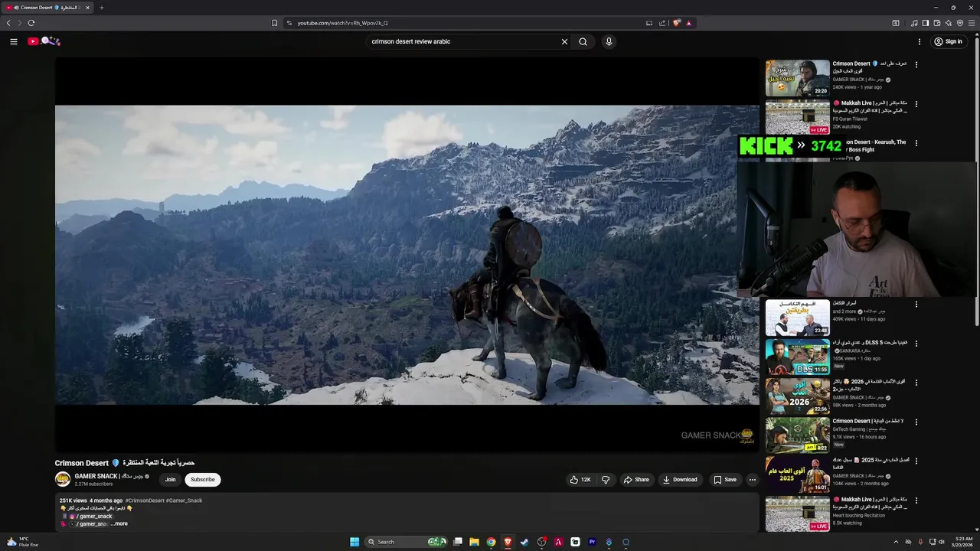
Task: Open the weather widget showing 14°C
Action: point(23,542)
